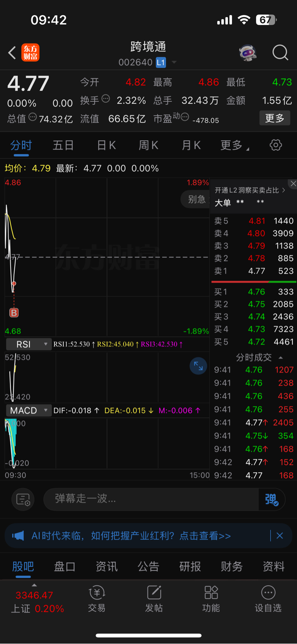Expand chart to fullscreen icon
This screenshot has width=297, height=644.
tap(198, 366)
